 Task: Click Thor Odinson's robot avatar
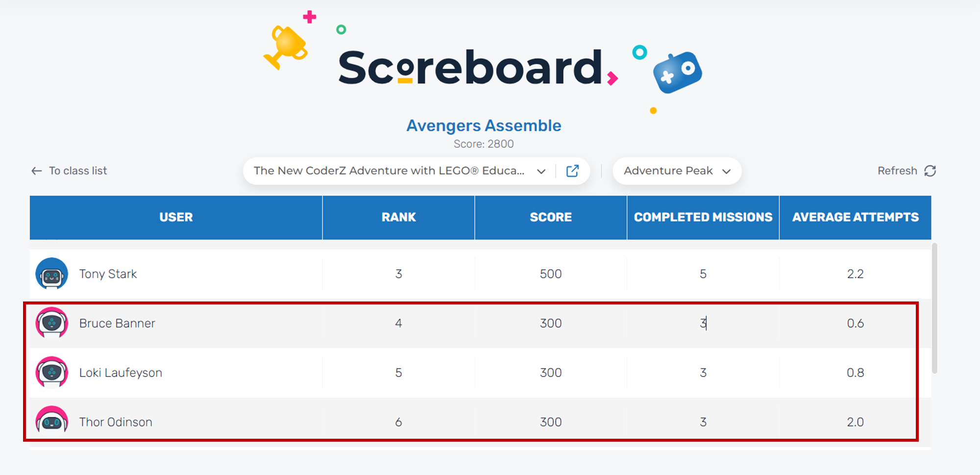click(x=51, y=421)
